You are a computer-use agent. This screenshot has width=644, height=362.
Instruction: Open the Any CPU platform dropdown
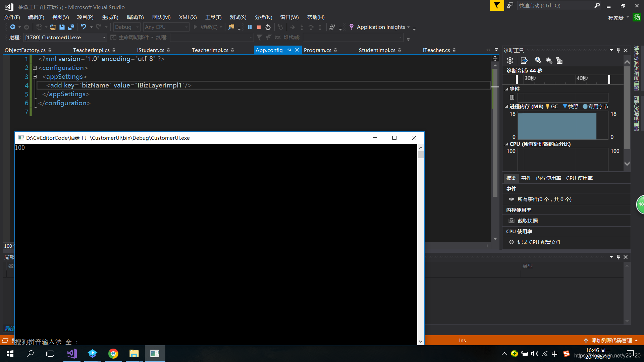(x=166, y=27)
